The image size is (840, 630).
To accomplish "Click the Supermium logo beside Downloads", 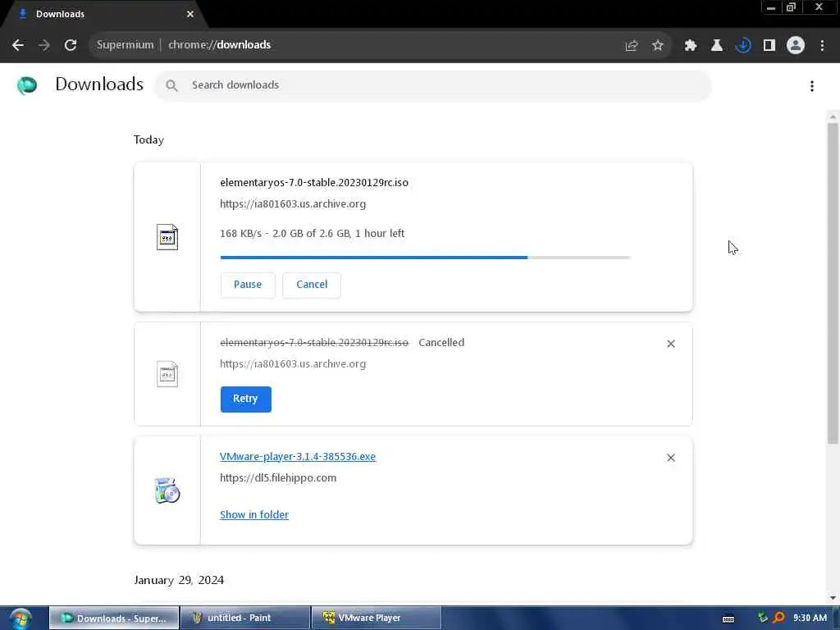I will tap(27, 85).
